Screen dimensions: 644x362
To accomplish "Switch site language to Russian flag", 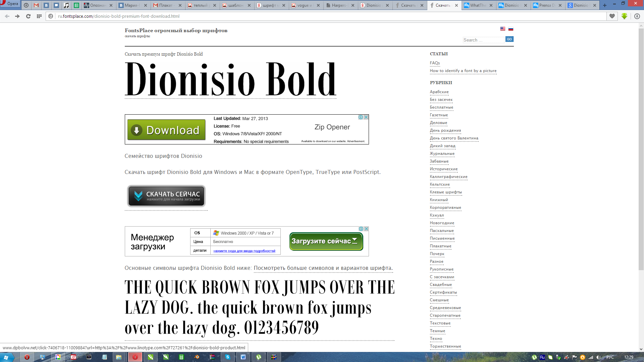I will click(x=511, y=29).
